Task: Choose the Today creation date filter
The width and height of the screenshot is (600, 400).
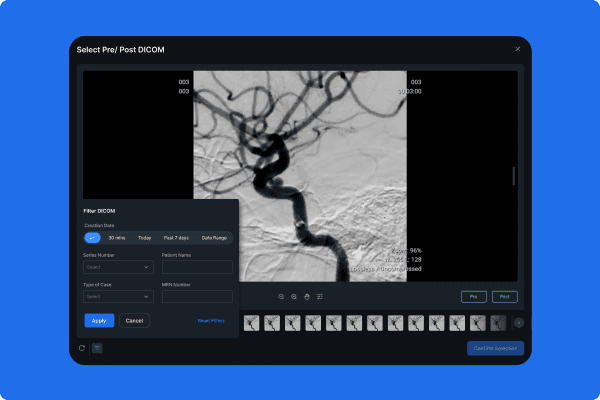Action: click(x=145, y=238)
